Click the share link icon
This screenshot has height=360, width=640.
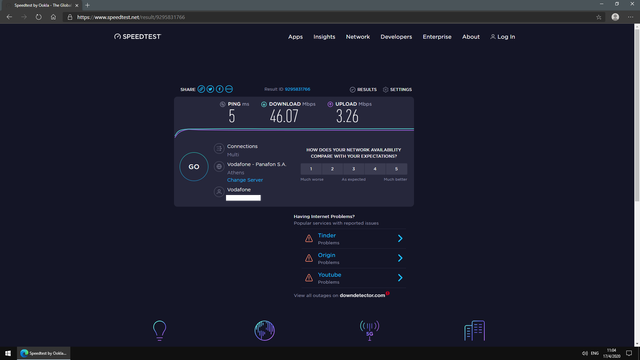pyautogui.click(x=201, y=89)
